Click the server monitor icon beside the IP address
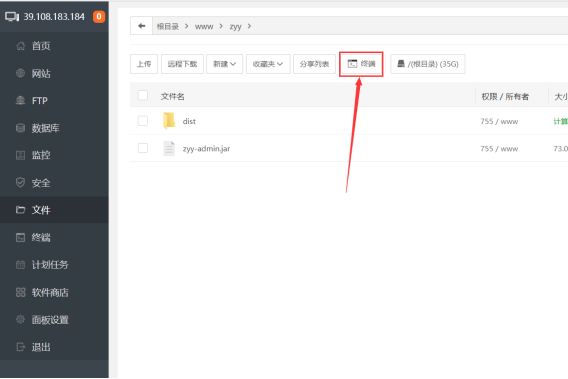The width and height of the screenshot is (568, 379). (x=12, y=17)
